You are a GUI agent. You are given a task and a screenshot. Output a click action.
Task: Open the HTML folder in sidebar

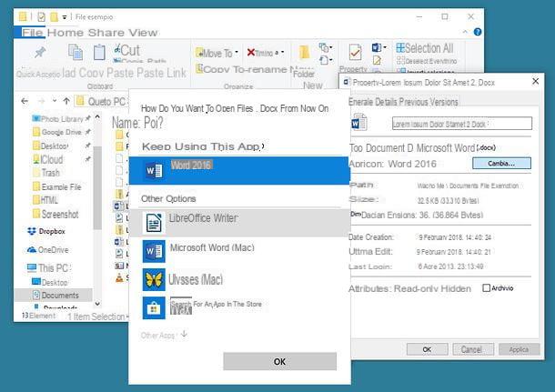(45, 200)
